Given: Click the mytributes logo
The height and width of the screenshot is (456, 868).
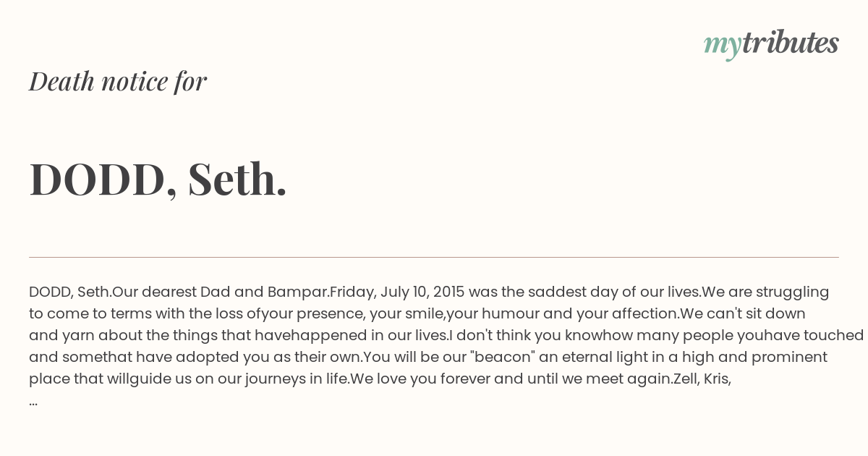Looking at the screenshot, I should tap(771, 43).
